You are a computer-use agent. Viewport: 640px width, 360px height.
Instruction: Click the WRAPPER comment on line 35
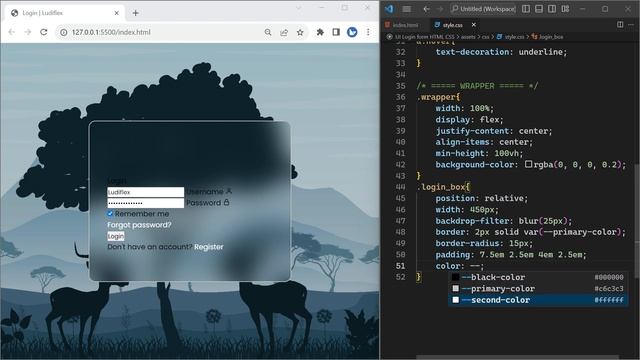477,86
